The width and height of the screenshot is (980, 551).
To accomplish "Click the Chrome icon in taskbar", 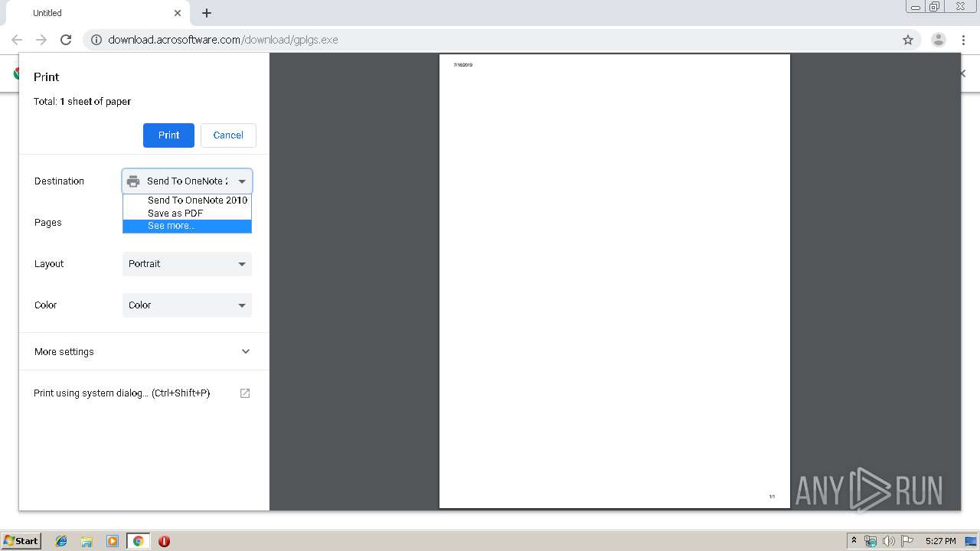I will 138,541.
